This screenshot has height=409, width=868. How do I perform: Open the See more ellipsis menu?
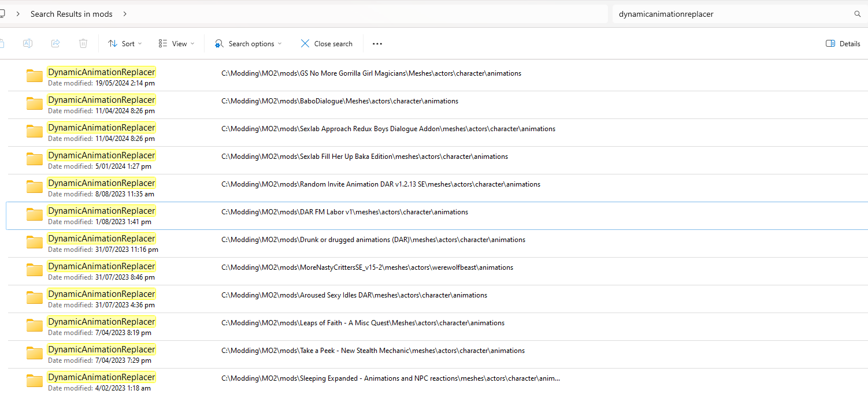(377, 43)
